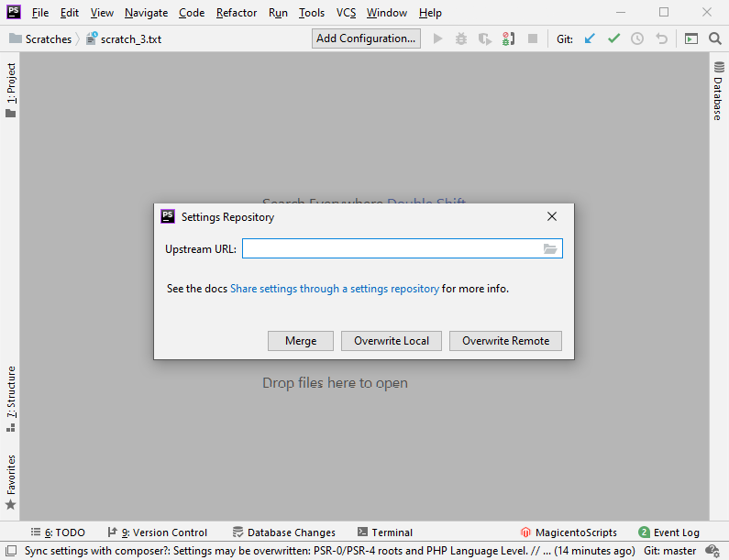The height and width of the screenshot is (560, 729).
Task: Open the Run menu
Action: [x=278, y=13]
